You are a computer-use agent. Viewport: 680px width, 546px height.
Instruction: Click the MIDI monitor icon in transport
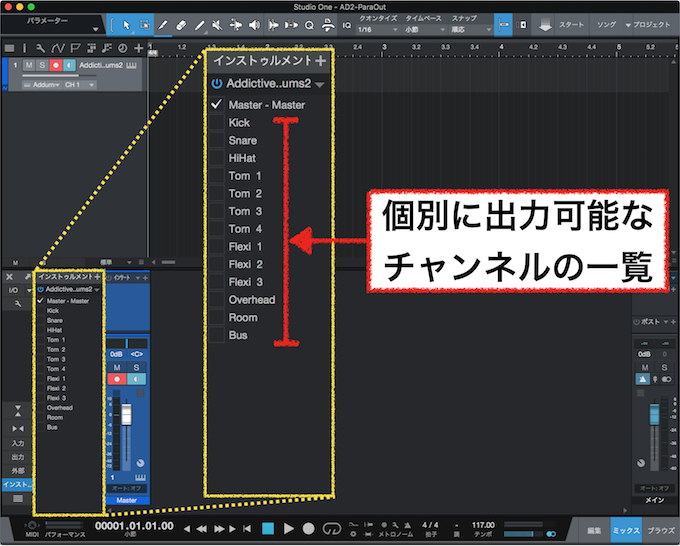click(x=32, y=525)
